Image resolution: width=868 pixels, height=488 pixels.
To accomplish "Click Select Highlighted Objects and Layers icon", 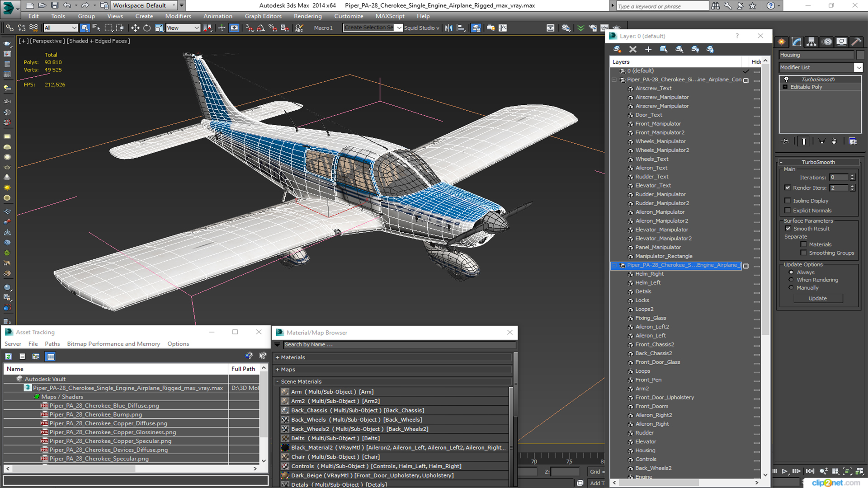I will pyautogui.click(x=664, y=49).
